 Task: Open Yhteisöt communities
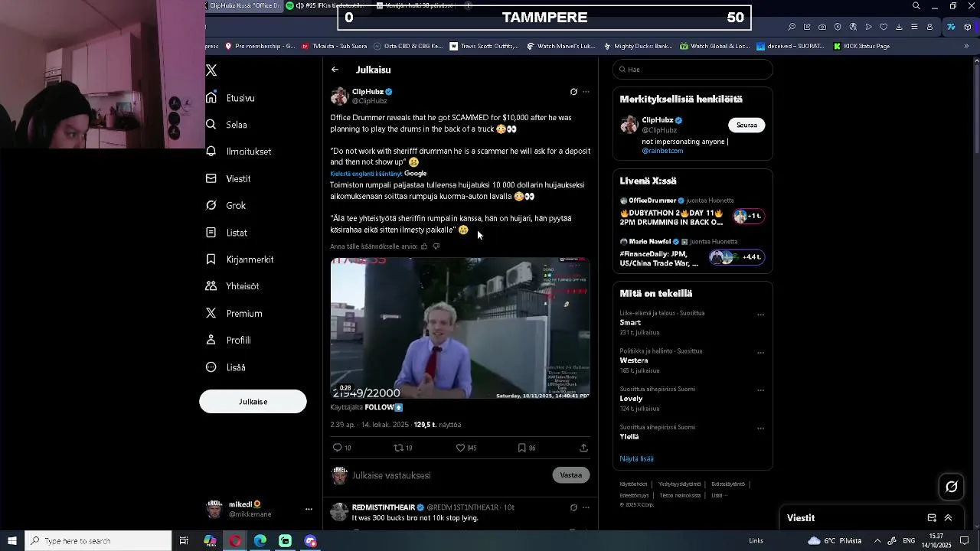point(233,286)
